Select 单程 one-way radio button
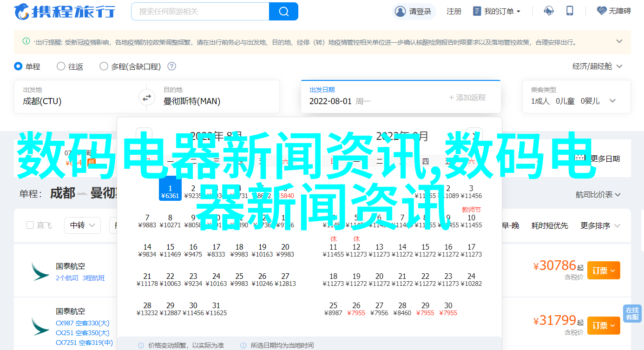This screenshot has width=644, height=350. pos(19,66)
